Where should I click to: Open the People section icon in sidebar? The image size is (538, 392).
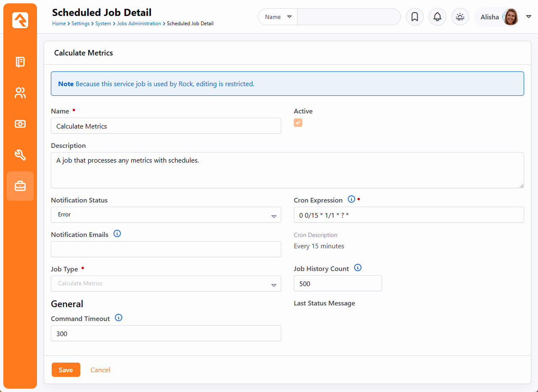coord(20,93)
